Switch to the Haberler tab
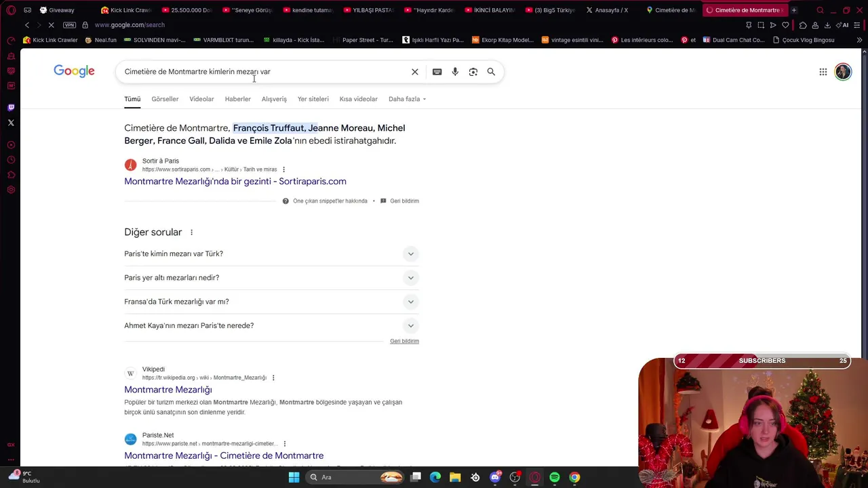 (237, 99)
